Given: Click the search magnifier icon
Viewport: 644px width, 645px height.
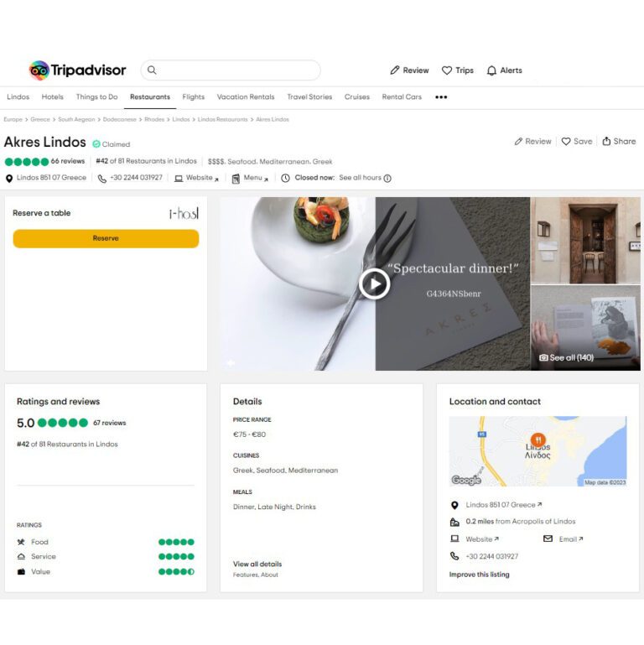Looking at the screenshot, I should click(x=152, y=70).
